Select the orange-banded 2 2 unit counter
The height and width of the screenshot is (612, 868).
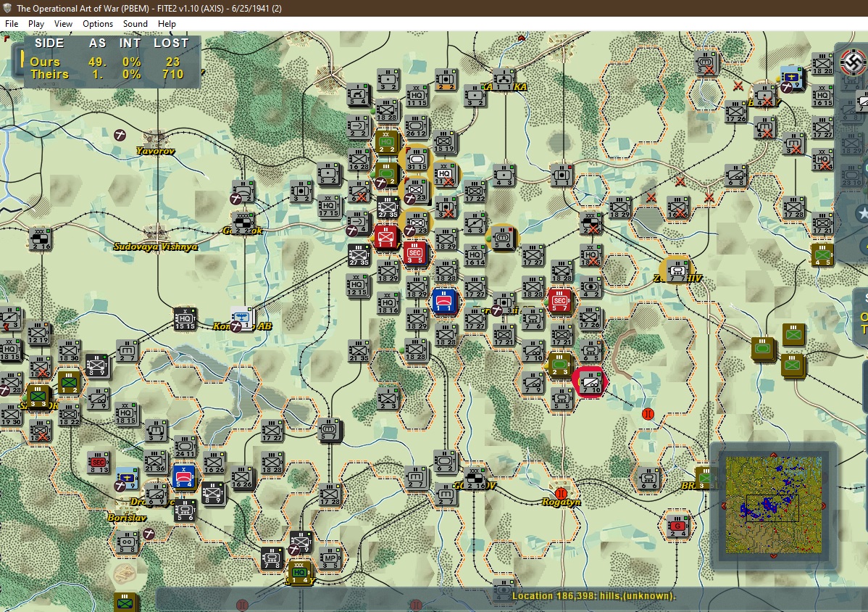pos(446,80)
